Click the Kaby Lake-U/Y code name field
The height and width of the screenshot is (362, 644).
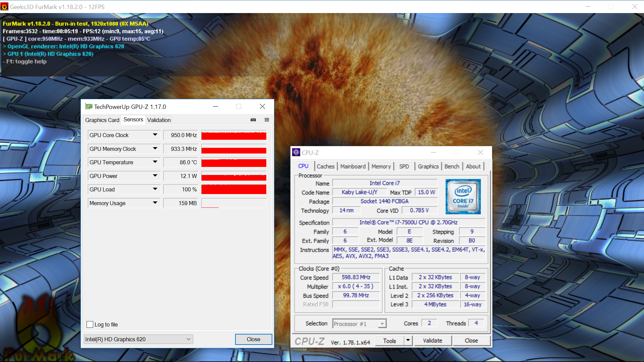(359, 192)
